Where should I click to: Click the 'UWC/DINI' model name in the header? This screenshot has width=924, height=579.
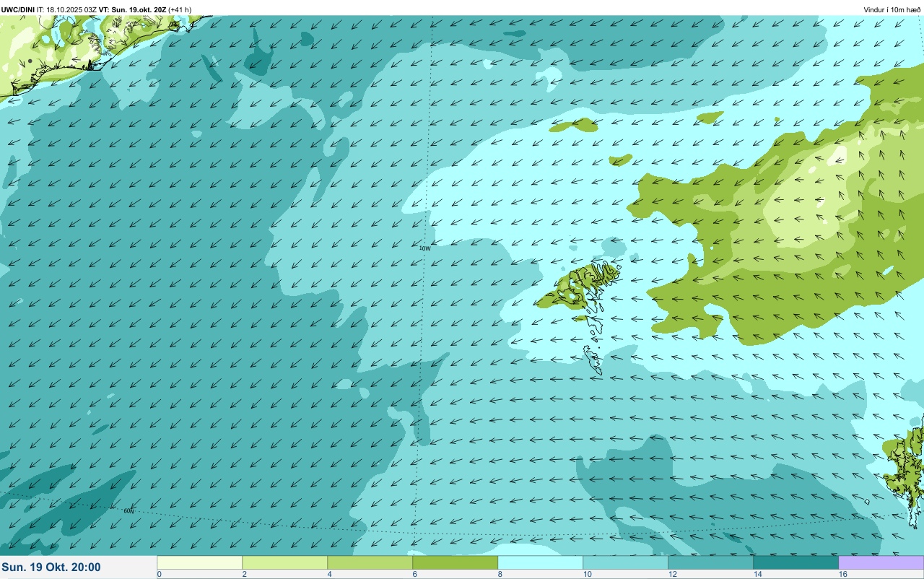pyautogui.click(x=18, y=9)
